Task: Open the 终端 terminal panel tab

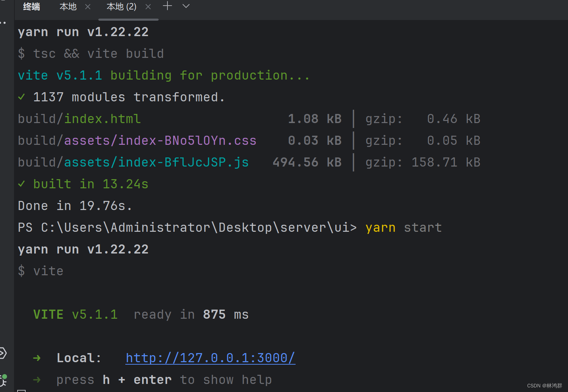Action: click(32, 7)
